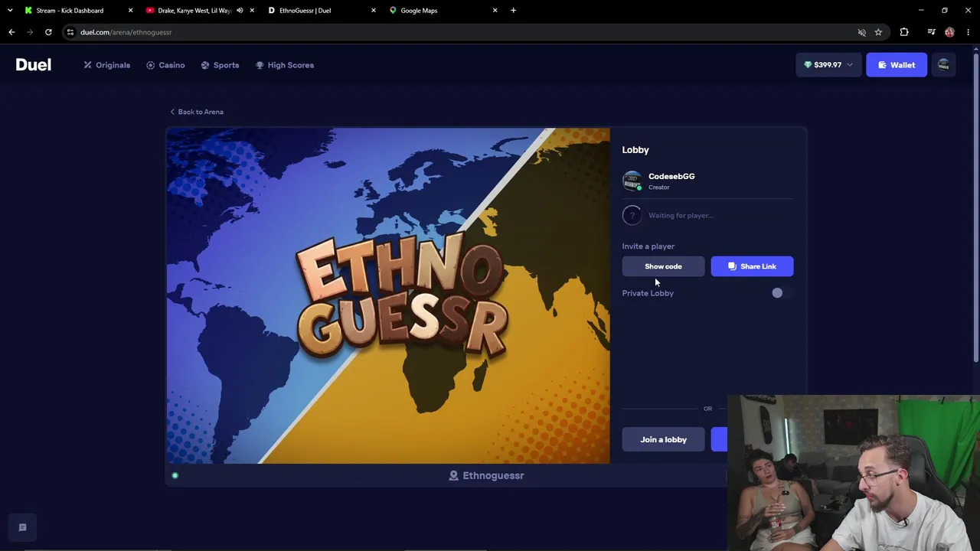Click the Ethnoguessr title below the banner
Viewport: 980px width, 551px height.
[x=486, y=475]
